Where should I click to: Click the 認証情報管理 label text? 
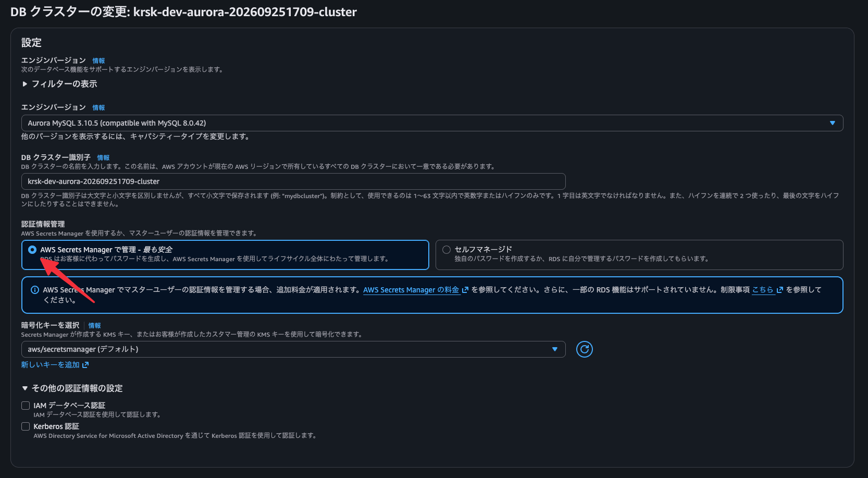pyautogui.click(x=43, y=224)
